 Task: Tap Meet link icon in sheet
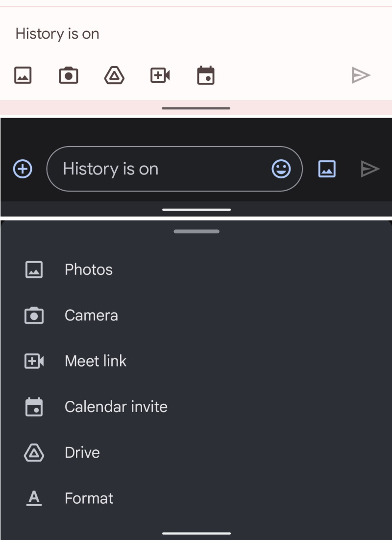point(34,361)
